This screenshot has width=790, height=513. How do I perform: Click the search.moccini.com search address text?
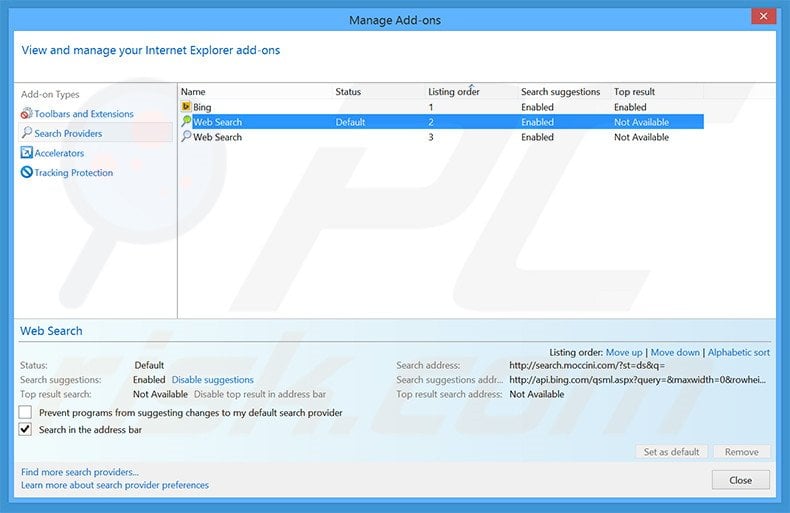(586, 365)
